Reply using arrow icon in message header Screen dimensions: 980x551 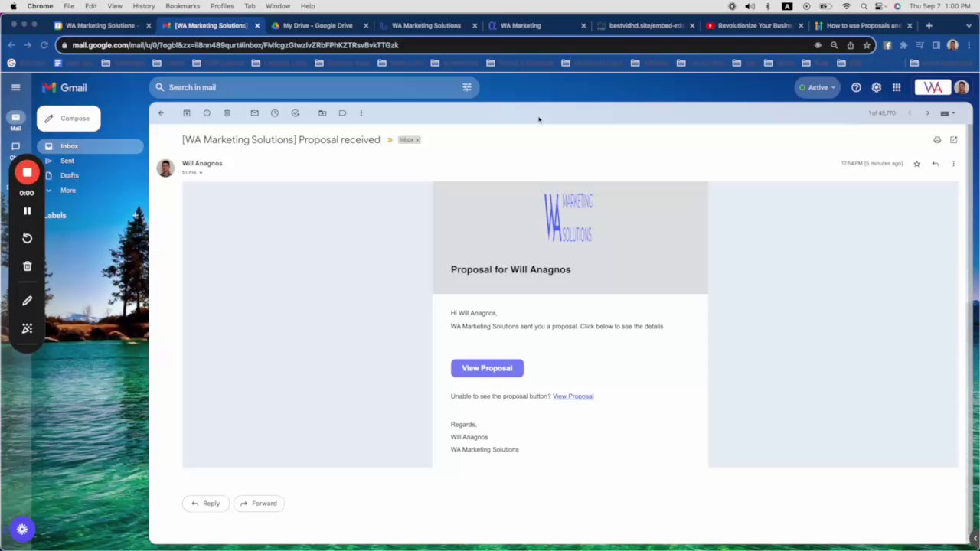pyautogui.click(x=935, y=164)
